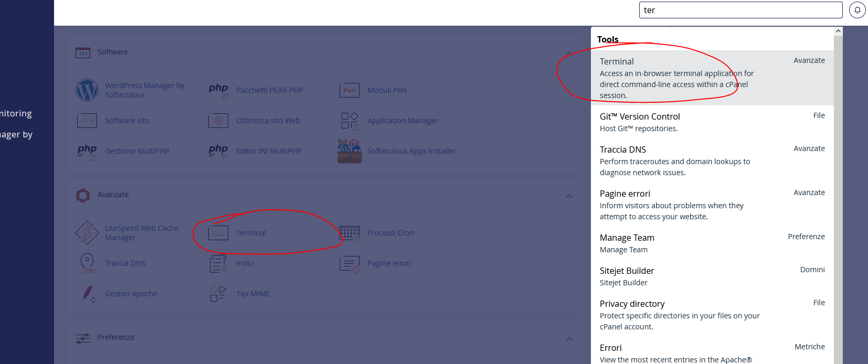Click the search field containing 'ter'
Viewport: 868px width, 364px height.
tap(740, 10)
